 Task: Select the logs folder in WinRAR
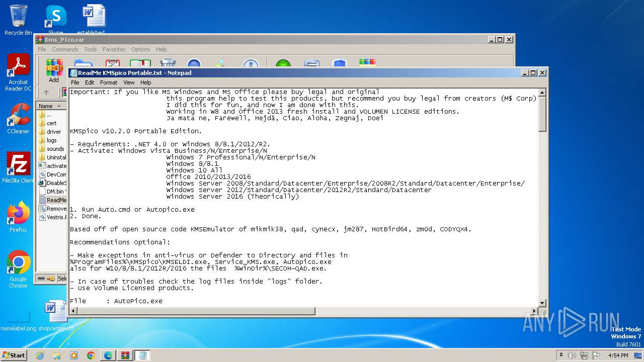(x=52, y=140)
